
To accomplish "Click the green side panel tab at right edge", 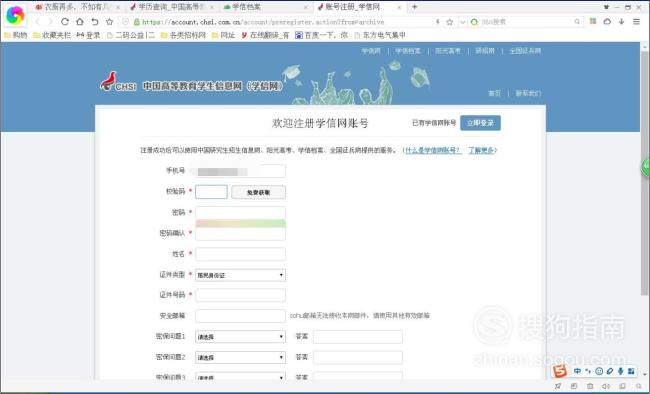I will coord(646,167).
